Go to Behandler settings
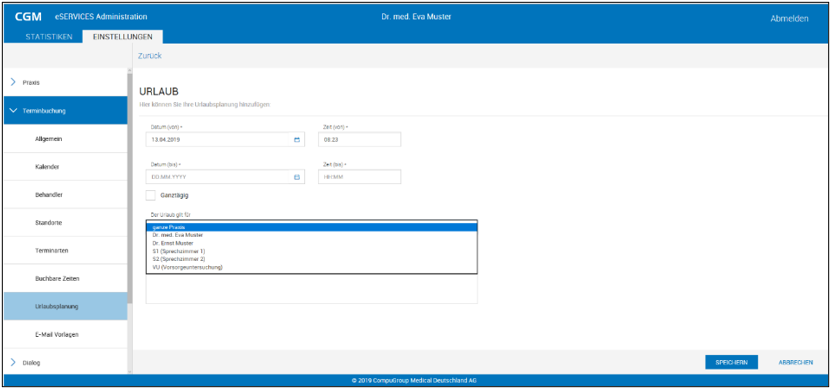 (66, 194)
